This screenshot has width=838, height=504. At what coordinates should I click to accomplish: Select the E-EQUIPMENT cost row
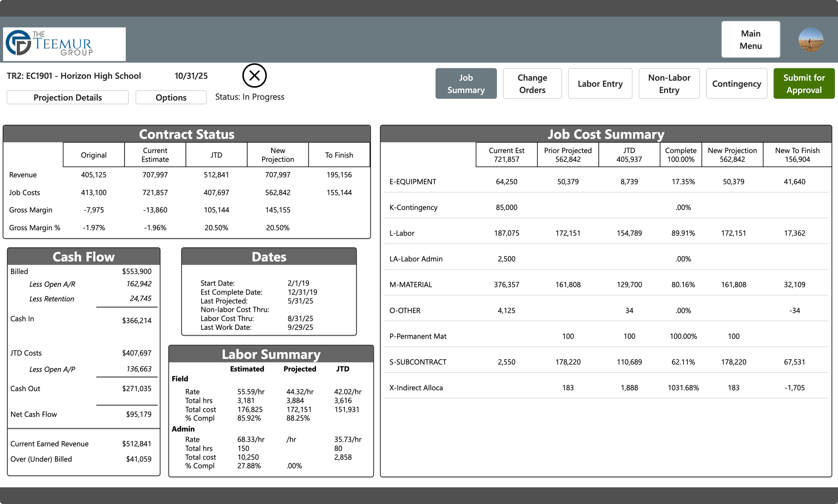(x=412, y=182)
